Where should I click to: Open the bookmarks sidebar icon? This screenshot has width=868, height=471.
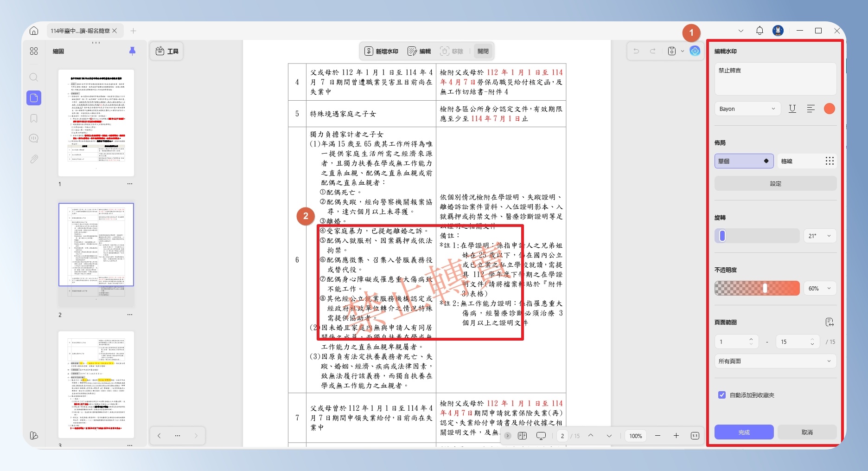click(x=34, y=118)
